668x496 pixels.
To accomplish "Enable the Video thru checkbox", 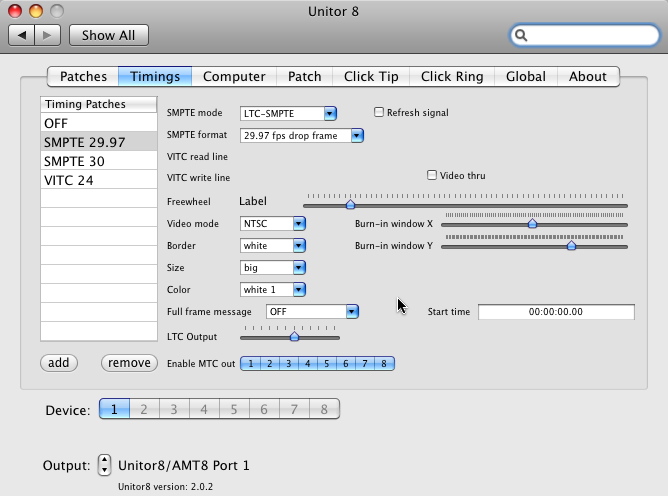I will point(432,175).
